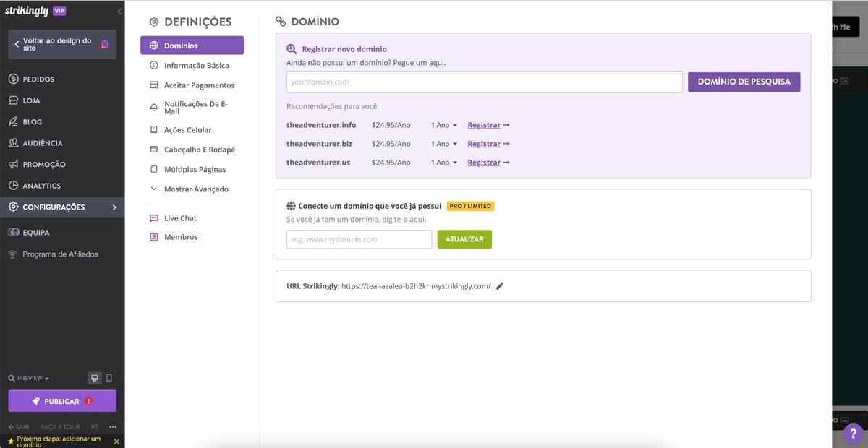
Task: Click the PRO / LIMITED badge
Action: click(x=470, y=206)
